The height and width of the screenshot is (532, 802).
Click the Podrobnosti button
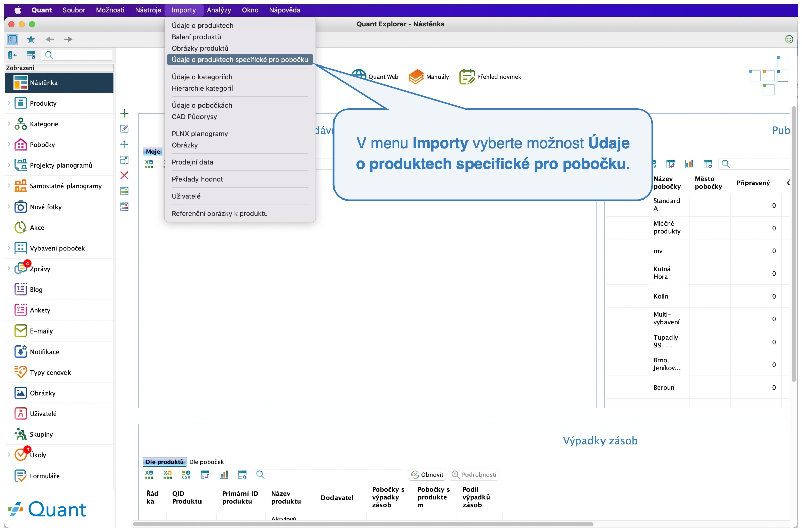coord(474,474)
